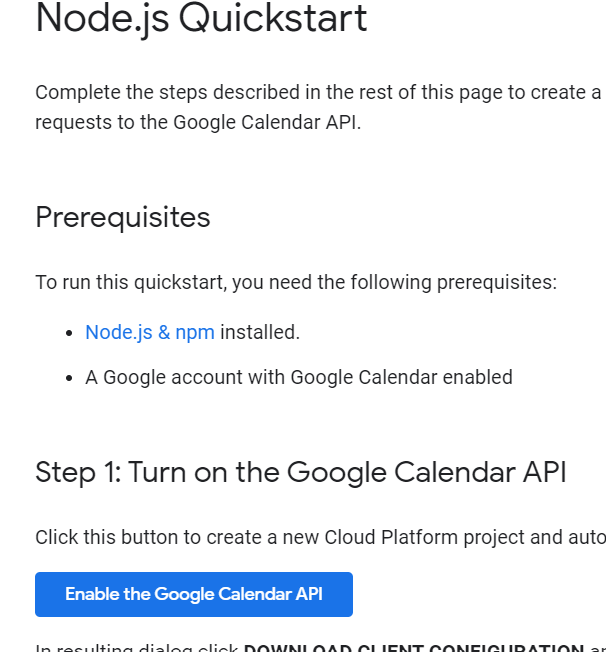The image size is (606, 652).
Task: Click "Turn on the Google Calendar API" heading text
Action: (x=347, y=473)
